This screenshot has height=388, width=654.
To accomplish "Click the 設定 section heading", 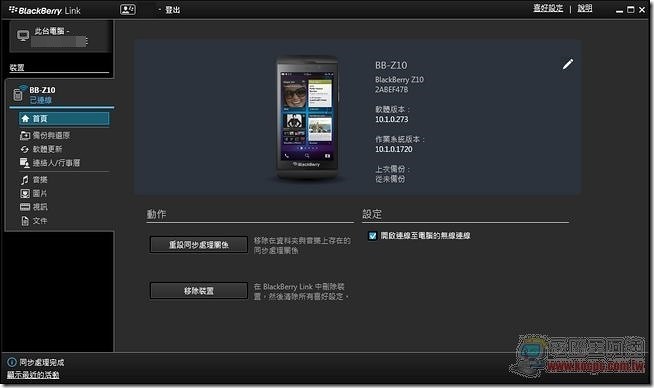I will pyautogui.click(x=372, y=214).
